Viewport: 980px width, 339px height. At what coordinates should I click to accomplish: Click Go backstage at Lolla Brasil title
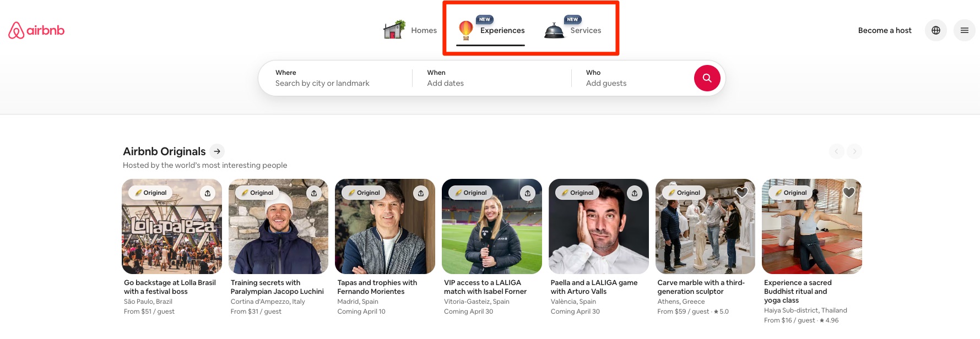[170, 287]
